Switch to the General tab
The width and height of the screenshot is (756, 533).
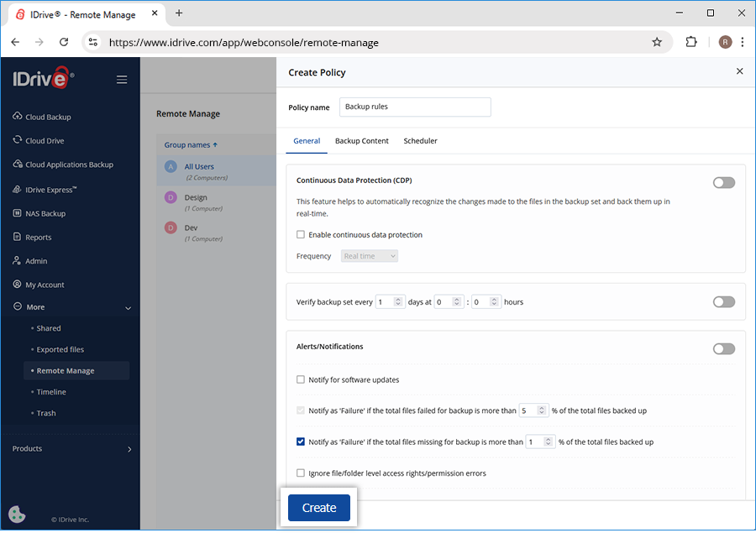coord(307,141)
